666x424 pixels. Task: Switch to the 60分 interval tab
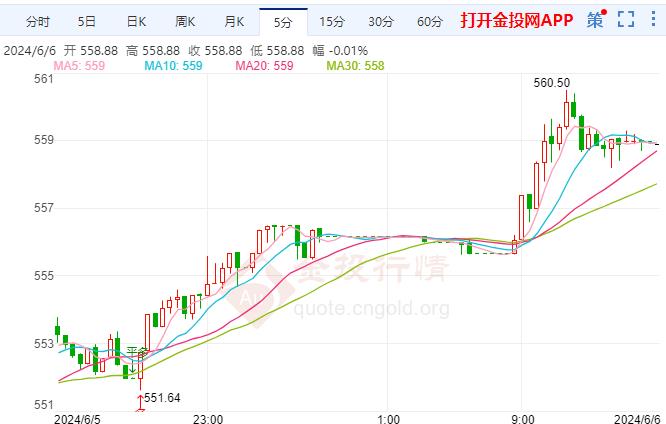click(429, 21)
